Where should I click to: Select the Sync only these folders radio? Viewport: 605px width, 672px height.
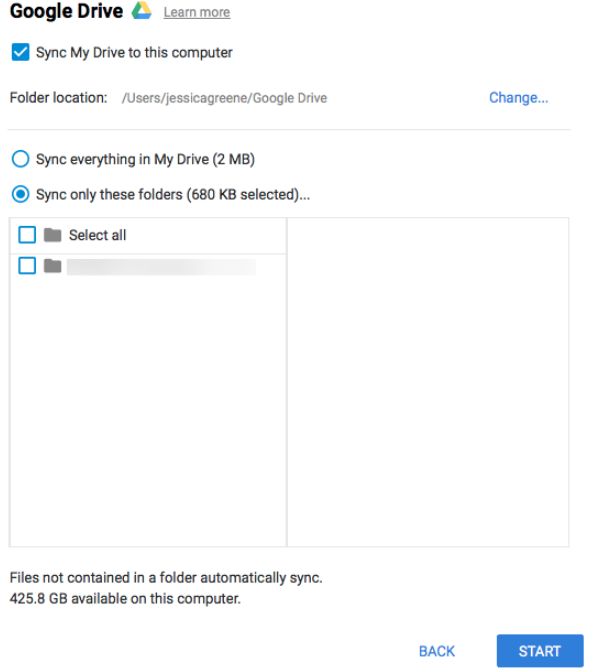[19, 195]
